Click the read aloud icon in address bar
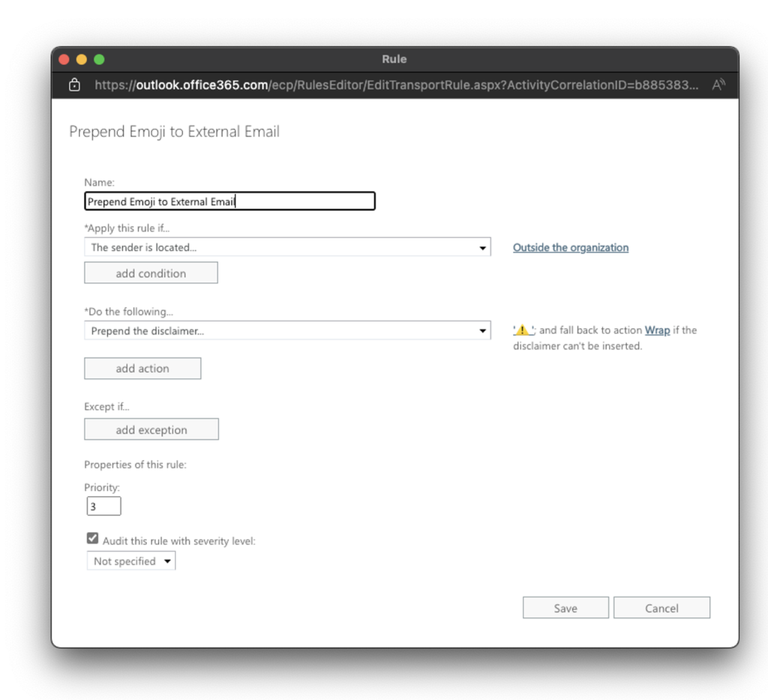This screenshot has width=768, height=700. click(x=718, y=85)
